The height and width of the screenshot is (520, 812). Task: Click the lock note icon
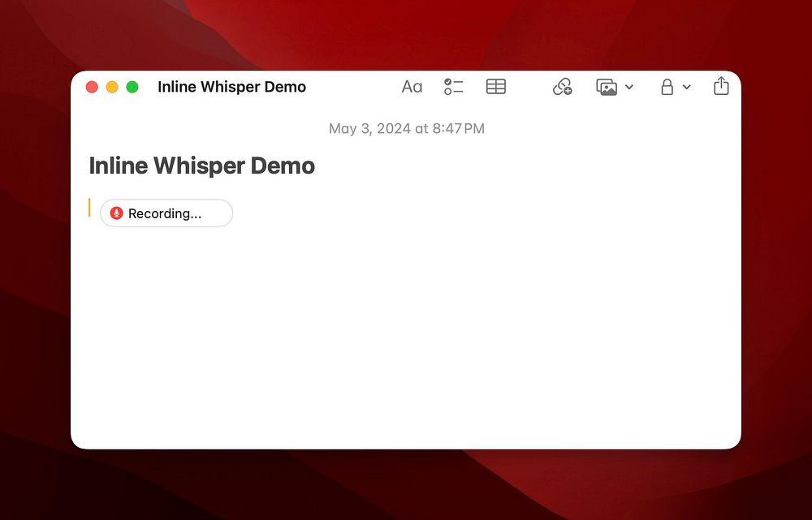[667, 87]
